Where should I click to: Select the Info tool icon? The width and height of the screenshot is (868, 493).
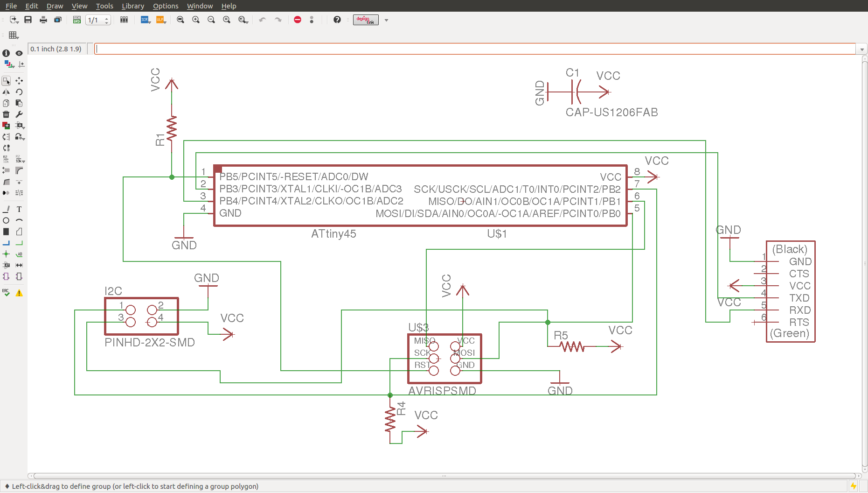[6, 53]
